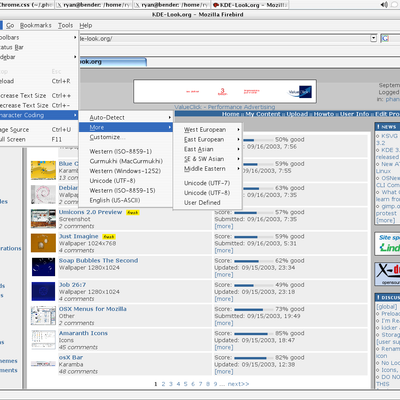The height and width of the screenshot is (400, 400).
Task: Open the URL history dropdown arrow
Action: pos(373,38)
